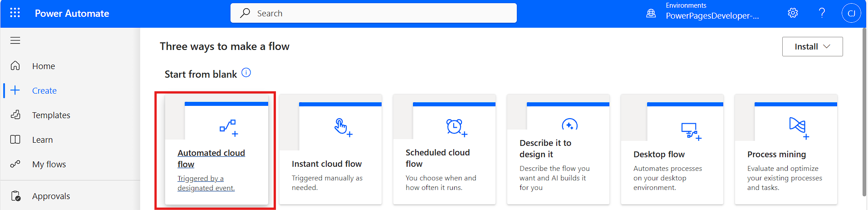Open the Help question mark icon
868x210 pixels.
pyautogui.click(x=821, y=13)
